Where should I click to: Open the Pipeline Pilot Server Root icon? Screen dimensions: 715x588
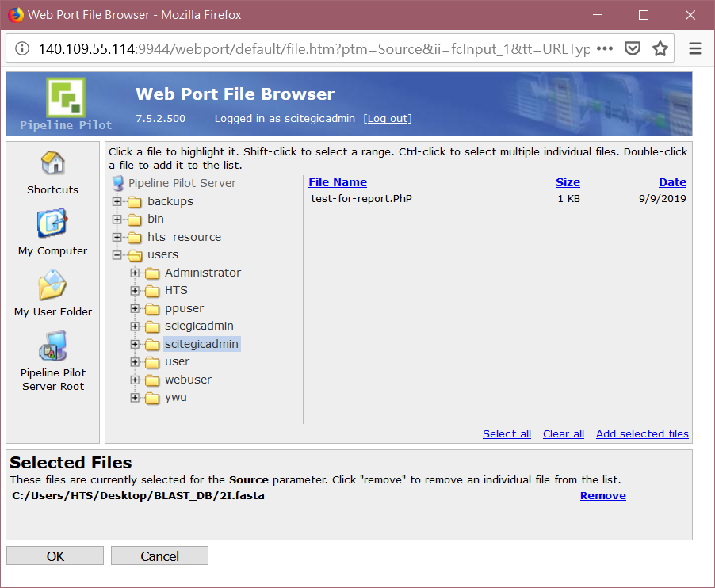coord(53,346)
